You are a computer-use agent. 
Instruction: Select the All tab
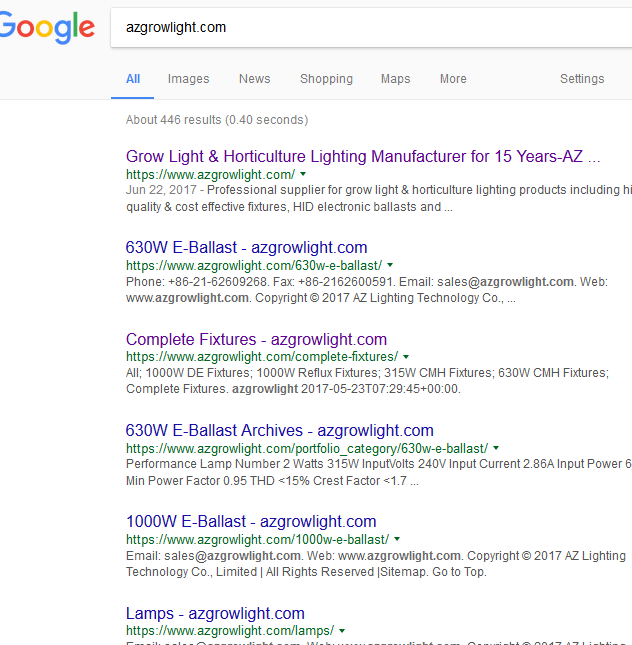point(133,79)
